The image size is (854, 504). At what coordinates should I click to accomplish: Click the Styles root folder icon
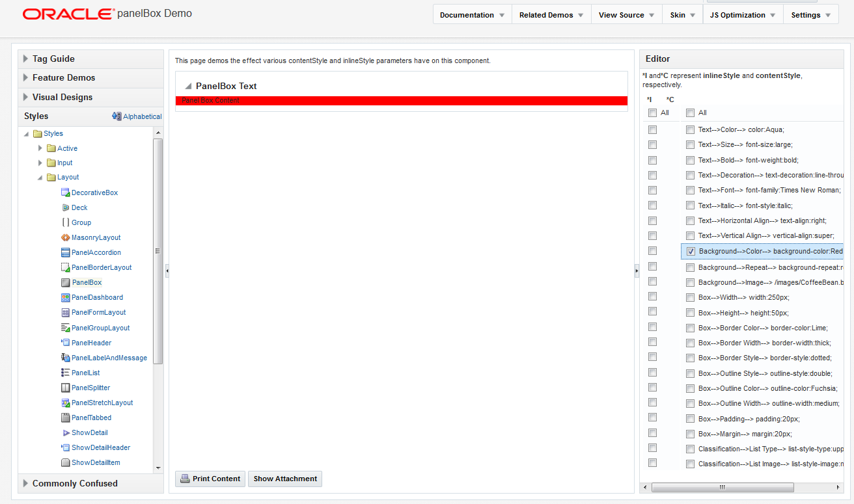tap(37, 133)
